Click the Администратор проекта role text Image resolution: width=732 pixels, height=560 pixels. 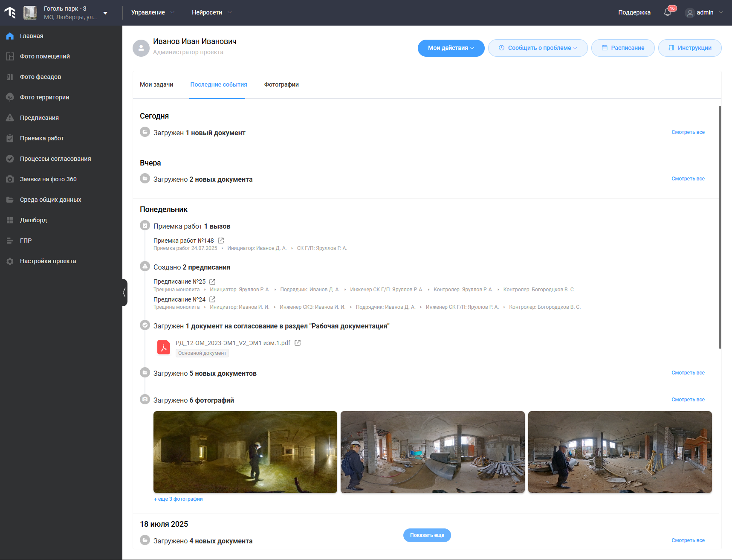188,52
